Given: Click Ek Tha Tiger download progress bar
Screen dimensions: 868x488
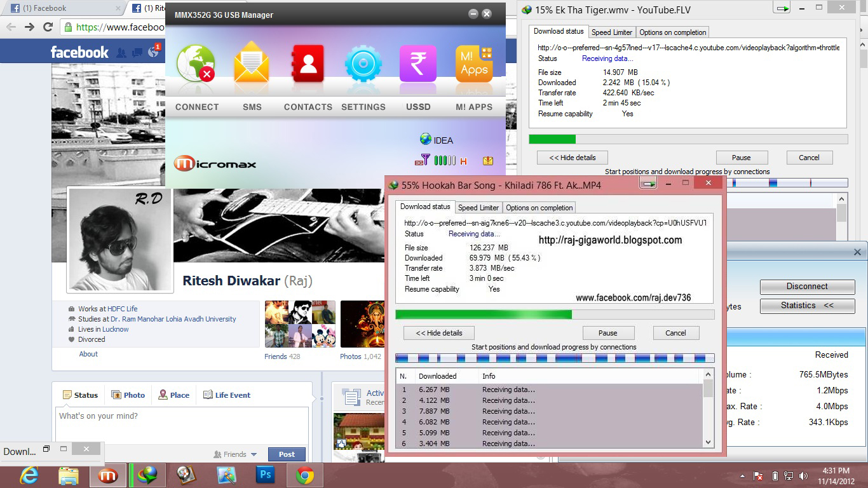Looking at the screenshot, I should (x=688, y=139).
